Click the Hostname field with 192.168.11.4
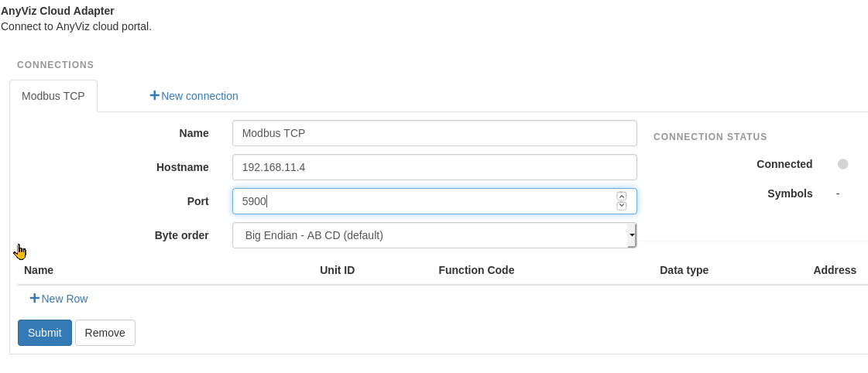 pos(434,167)
